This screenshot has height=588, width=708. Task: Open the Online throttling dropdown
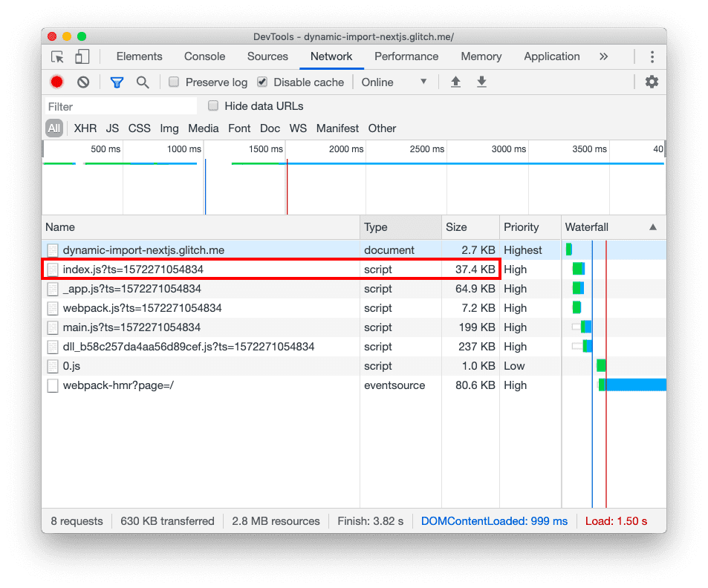[394, 82]
